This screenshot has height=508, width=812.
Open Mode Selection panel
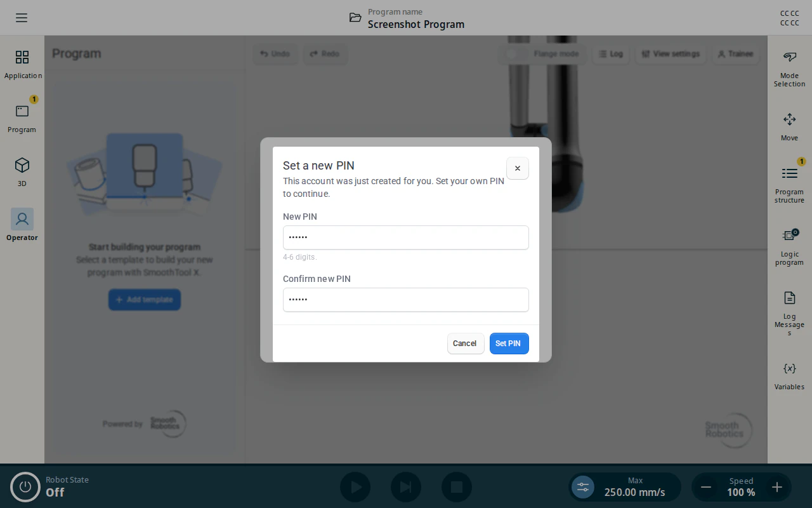tap(789, 69)
